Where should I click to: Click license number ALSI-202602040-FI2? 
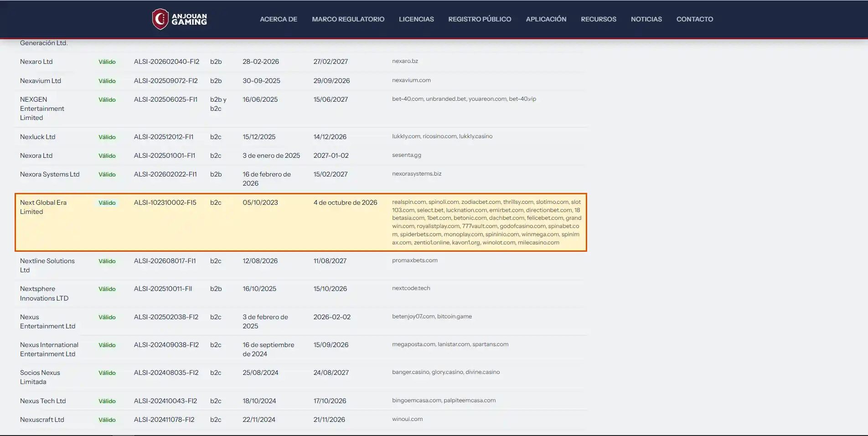[x=166, y=62]
